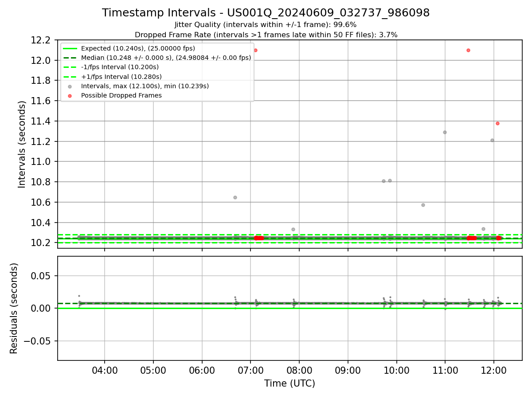The width and height of the screenshot is (532, 399).
Task: Click the gray marker beside 'Intervals, max' legend
Action: coord(70,86)
